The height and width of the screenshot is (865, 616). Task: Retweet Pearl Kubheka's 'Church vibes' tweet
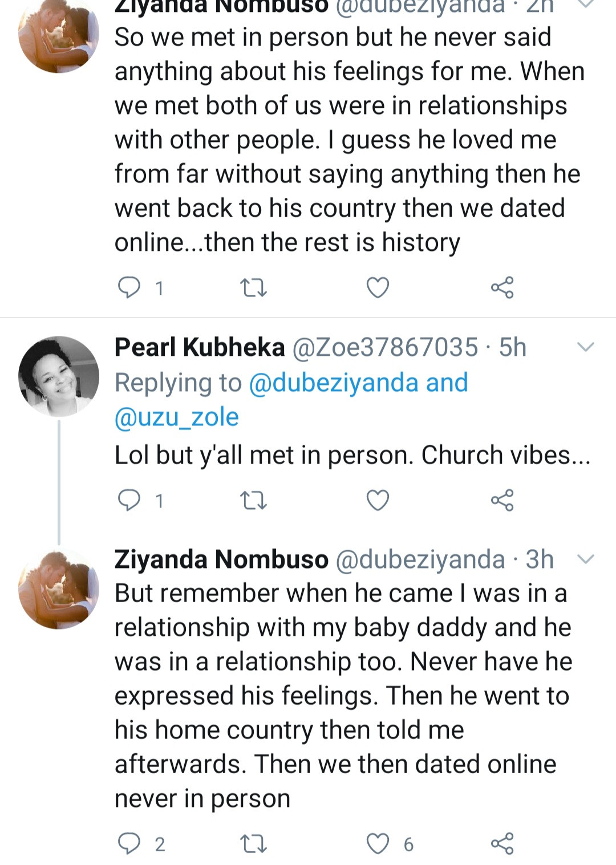(253, 500)
